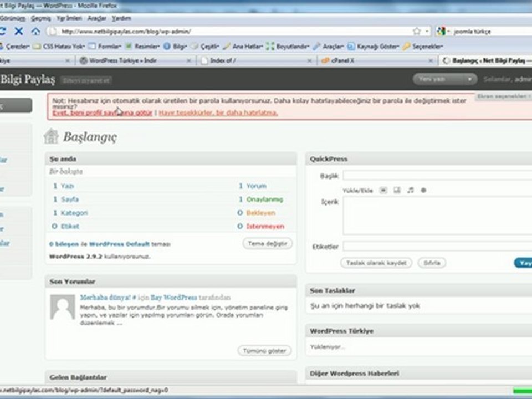532x399 pixels.
Task: Open the Bekleyen comments link
Action: pyautogui.click(x=260, y=213)
